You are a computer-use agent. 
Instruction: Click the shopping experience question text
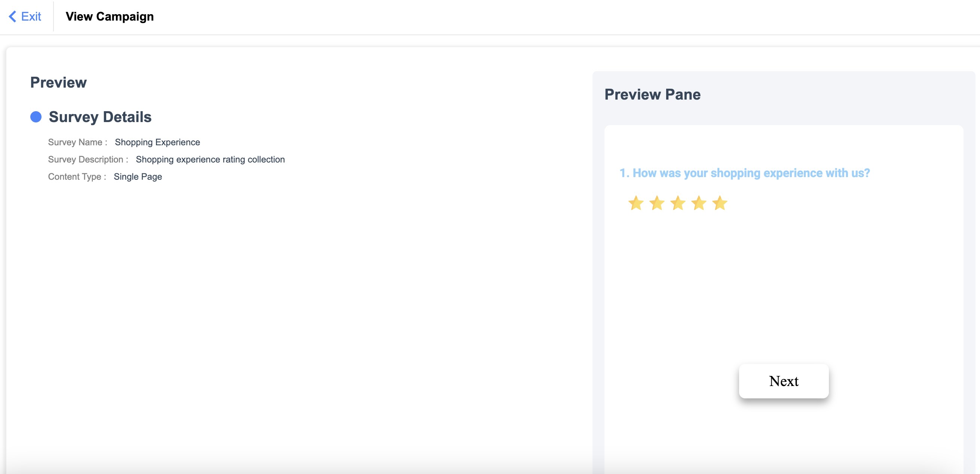744,173
